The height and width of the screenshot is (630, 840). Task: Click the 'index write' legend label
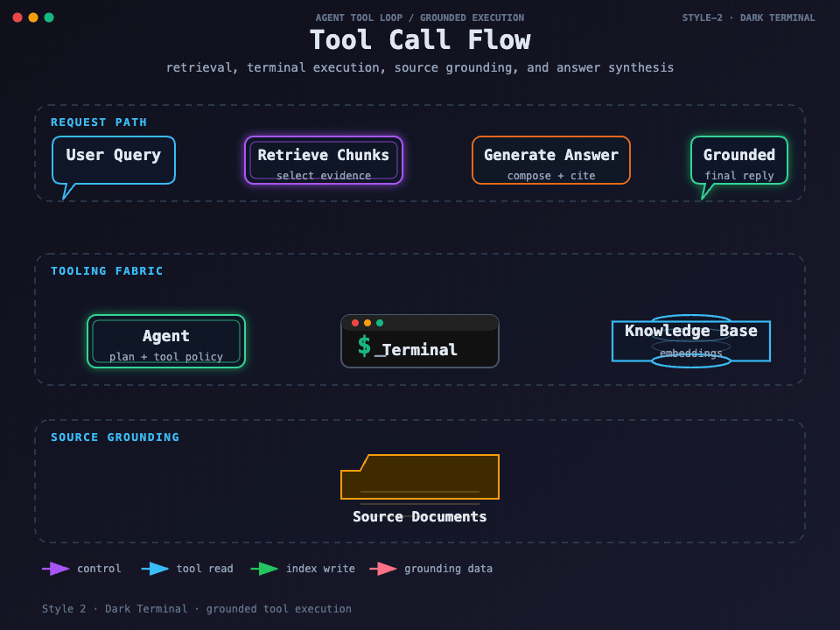coord(320,569)
